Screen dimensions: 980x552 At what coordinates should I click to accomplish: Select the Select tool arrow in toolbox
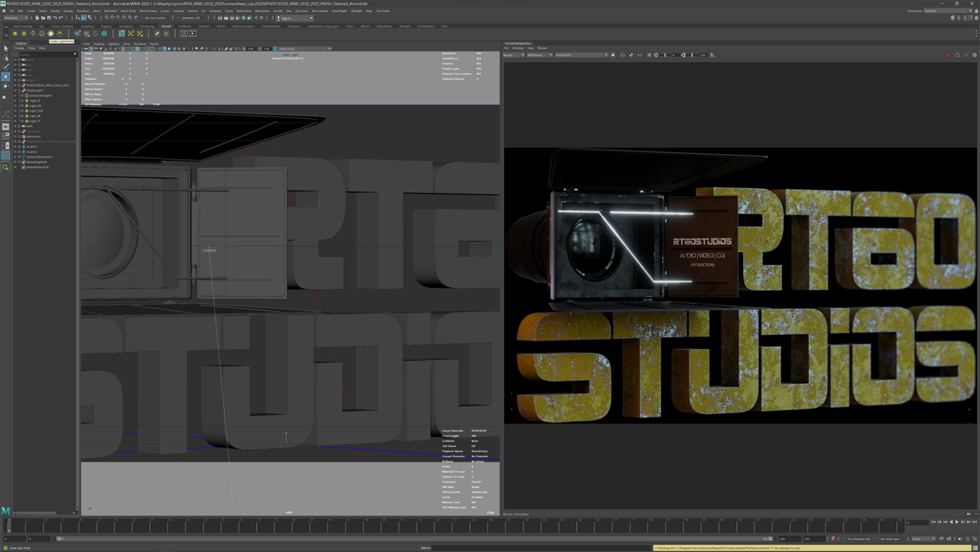tap(6, 48)
